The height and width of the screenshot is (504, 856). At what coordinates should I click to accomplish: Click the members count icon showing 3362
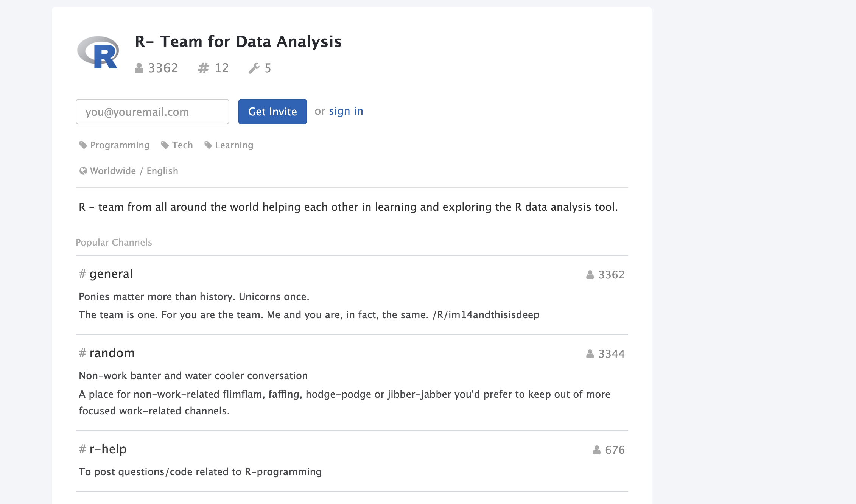tap(139, 68)
